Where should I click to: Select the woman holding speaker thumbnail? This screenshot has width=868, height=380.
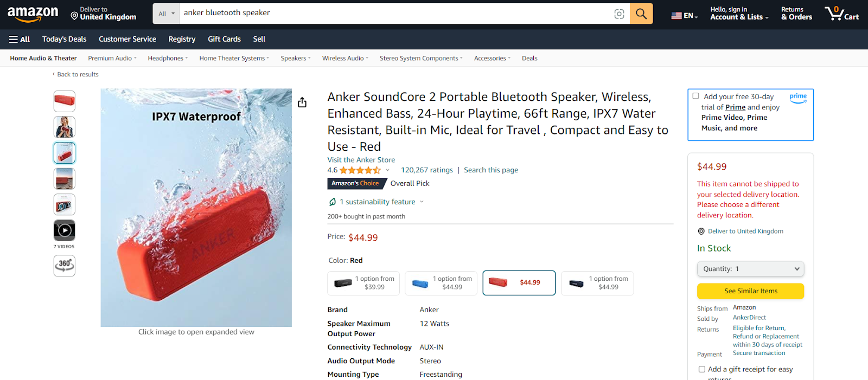click(x=65, y=127)
